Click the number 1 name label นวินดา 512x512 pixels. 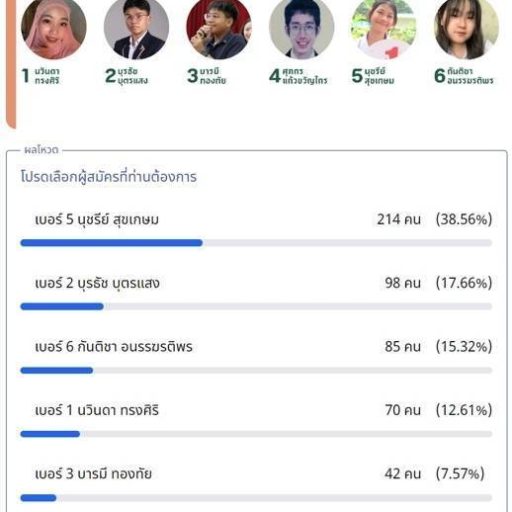47,76
